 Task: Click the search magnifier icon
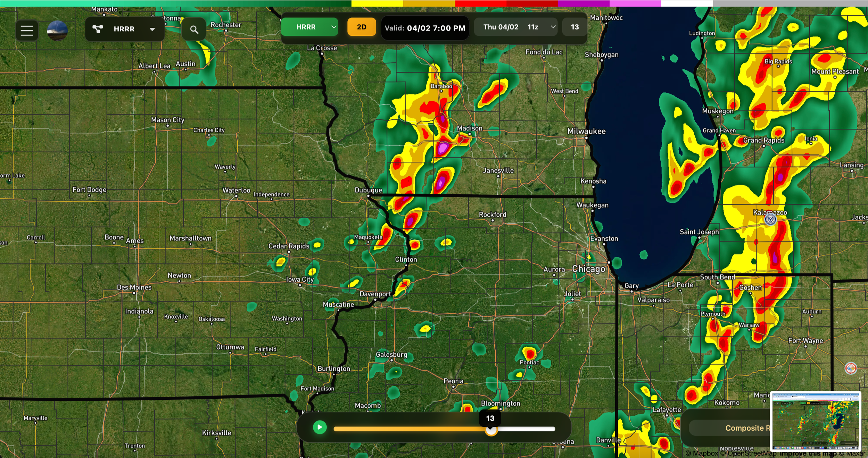point(194,30)
